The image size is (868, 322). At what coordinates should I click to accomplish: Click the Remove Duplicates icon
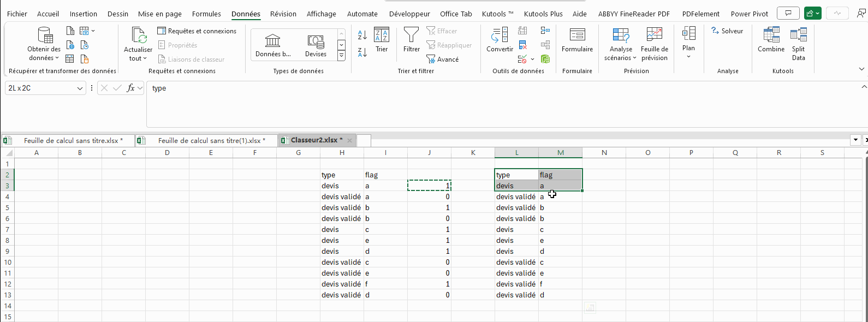522,45
